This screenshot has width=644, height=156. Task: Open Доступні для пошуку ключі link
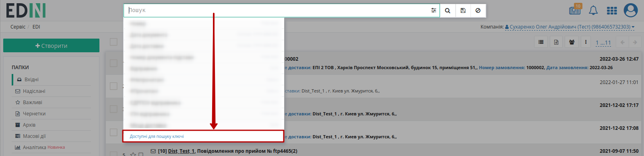point(157,136)
